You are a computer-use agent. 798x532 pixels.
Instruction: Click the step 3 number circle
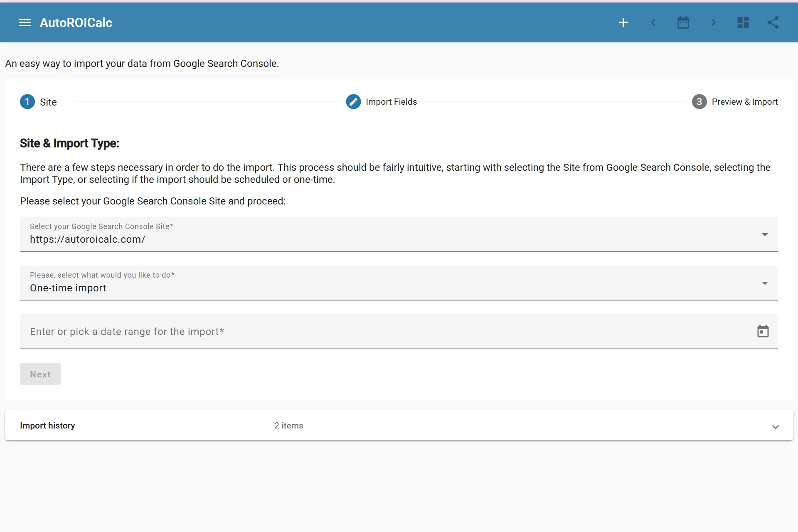699,102
